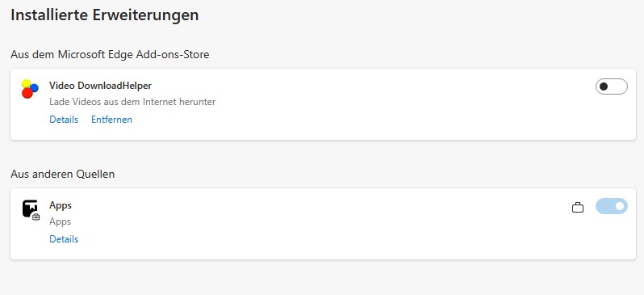Click blank page background below Apps card
The image size is (644, 295).
tap(320, 278)
